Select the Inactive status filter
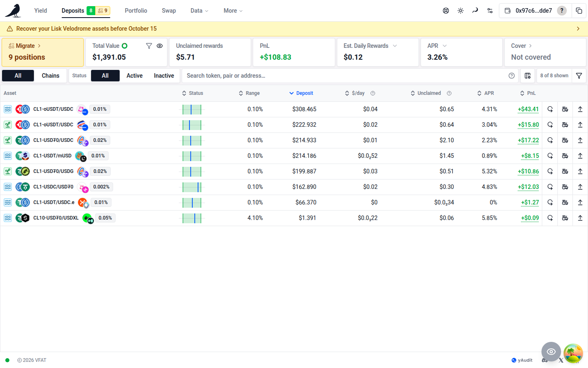 [x=164, y=76]
